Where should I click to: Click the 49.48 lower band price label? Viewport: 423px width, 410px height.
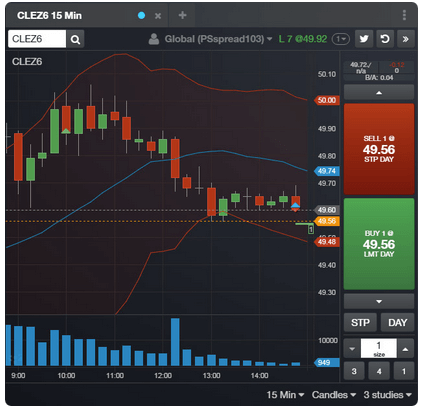[x=327, y=242]
